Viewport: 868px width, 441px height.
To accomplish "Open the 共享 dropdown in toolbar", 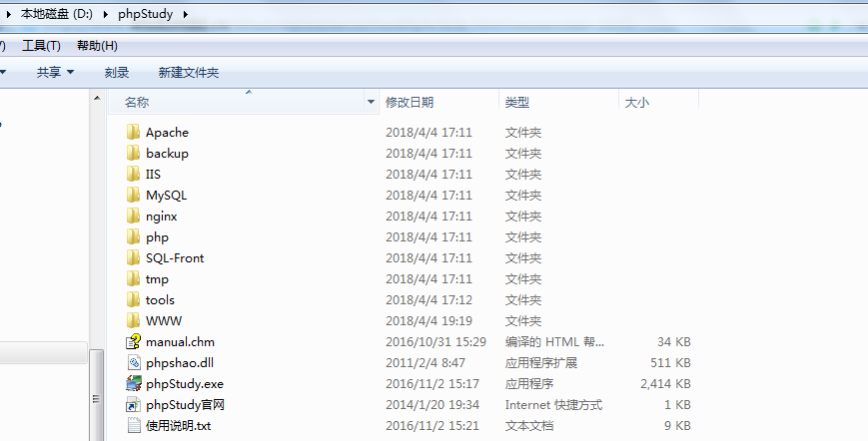I will (x=55, y=73).
